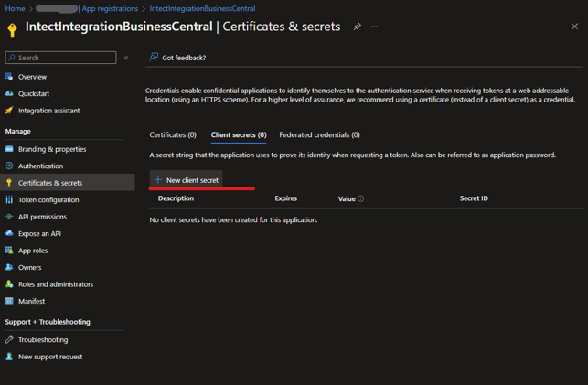Click the Manifest icon

[9, 301]
